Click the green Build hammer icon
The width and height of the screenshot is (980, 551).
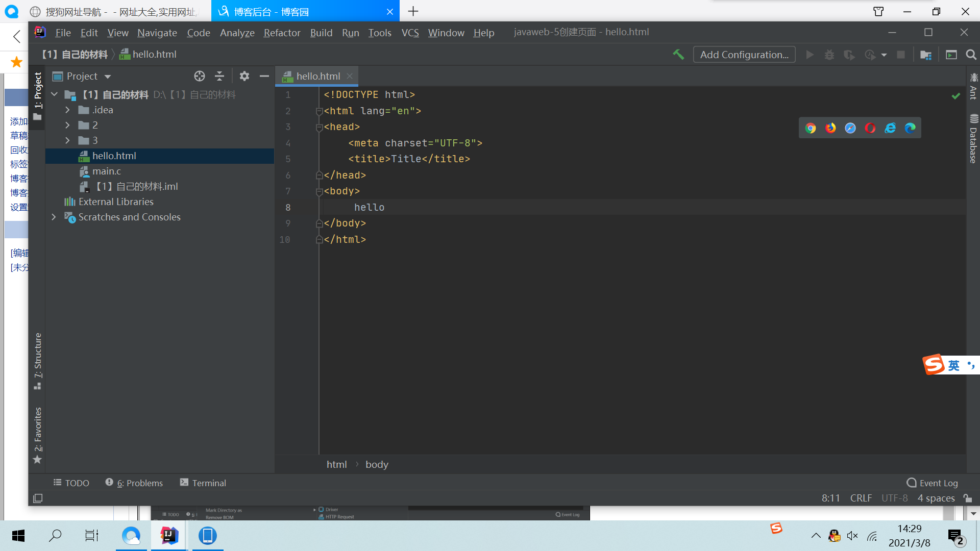point(678,55)
